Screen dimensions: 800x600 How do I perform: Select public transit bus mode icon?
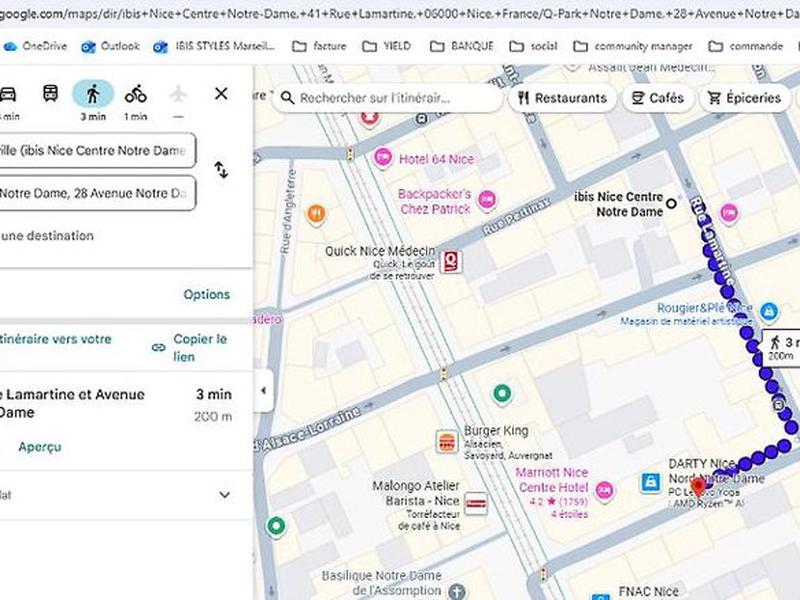[x=51, y=93]
